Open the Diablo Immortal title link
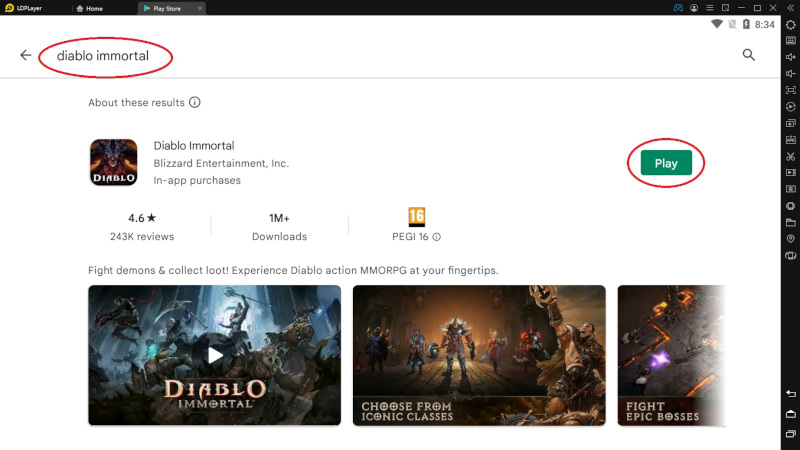The image size is (800, 450). 194,145
